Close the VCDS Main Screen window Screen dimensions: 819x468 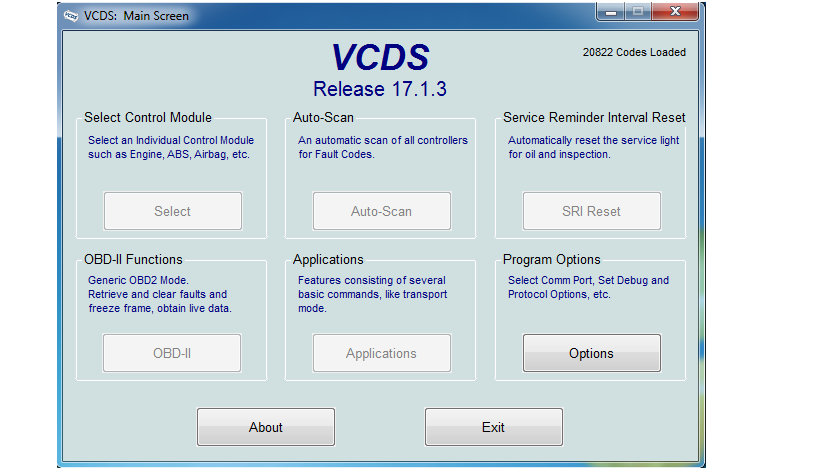(x=675, y=11)
